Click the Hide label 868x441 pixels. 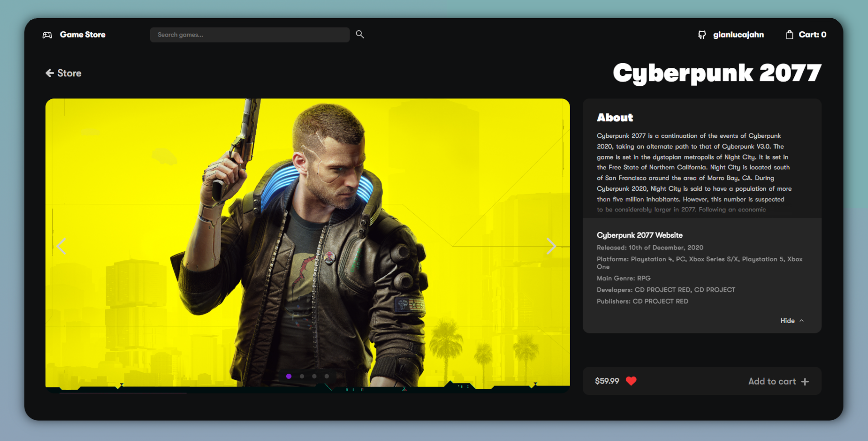coord(788,321)
